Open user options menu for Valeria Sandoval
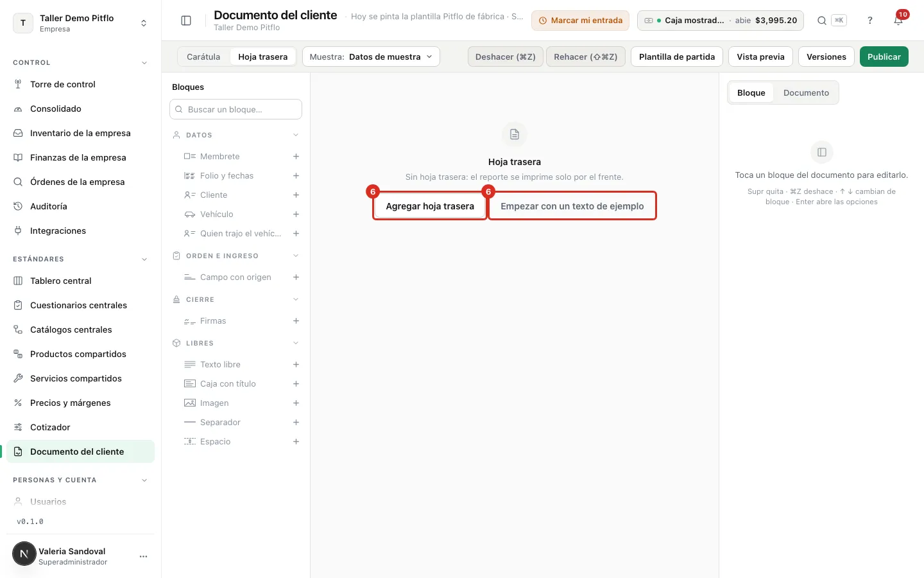Screen dimensions: 924x578 [143, 557]
